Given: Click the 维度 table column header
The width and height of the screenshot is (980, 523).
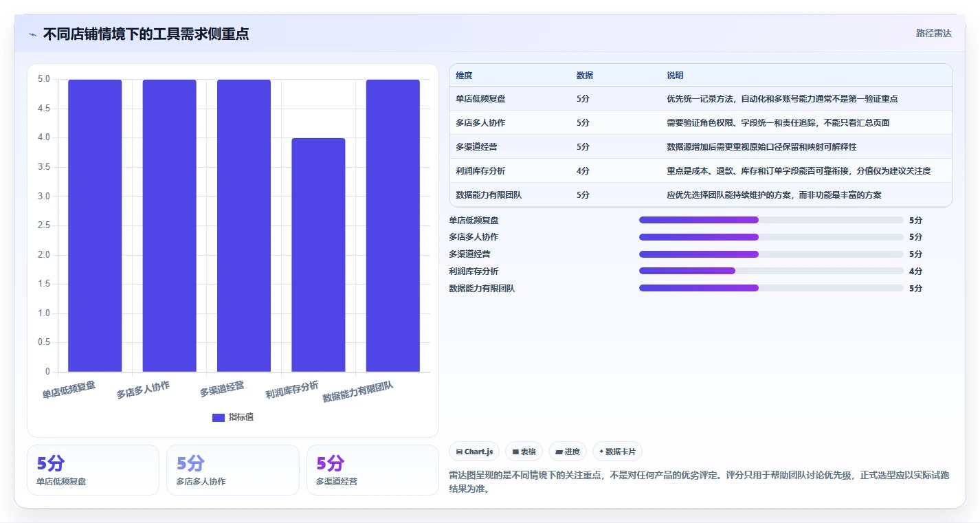Looking at the screenshot, I should coord(465,76).
